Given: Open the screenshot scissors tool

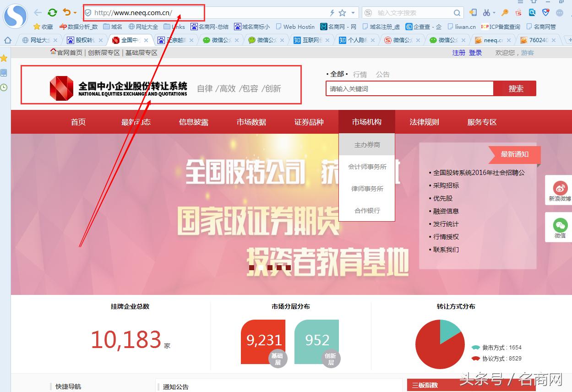Looking at the screenshot, I should tap(487, 13).
